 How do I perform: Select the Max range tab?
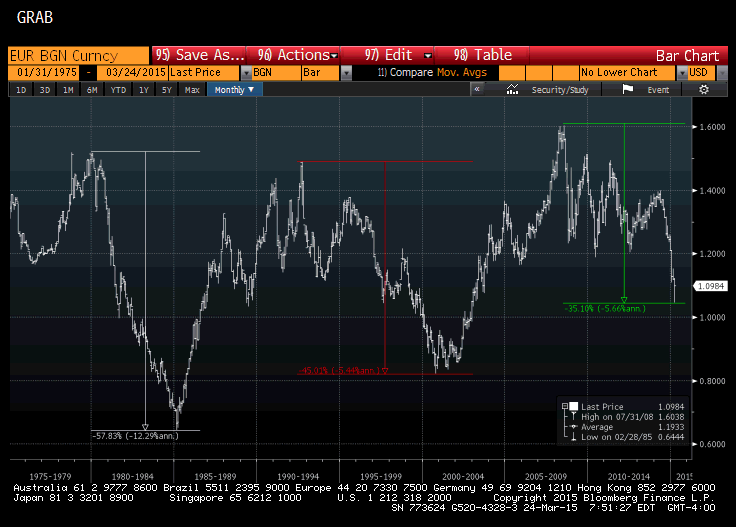pyautogui.click(x=192, y=90)
